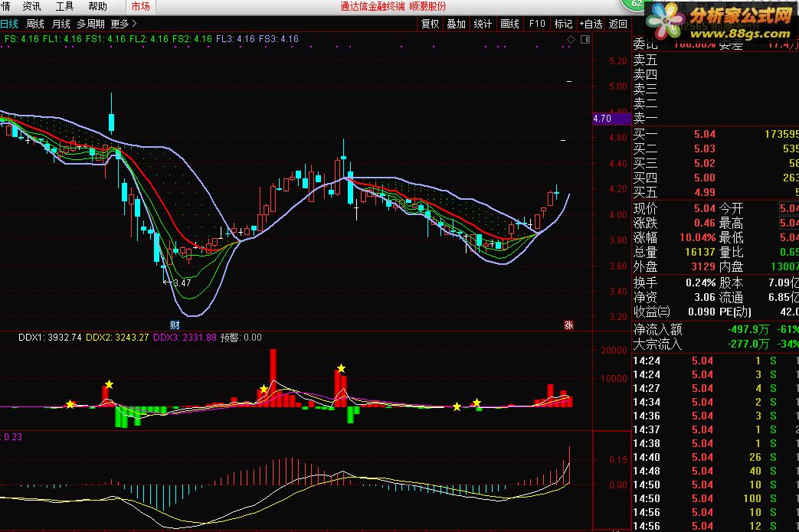Viewport: 799px width, 532px height.
Task: Click the 总量 value 16137
Action: pos(700,252)
